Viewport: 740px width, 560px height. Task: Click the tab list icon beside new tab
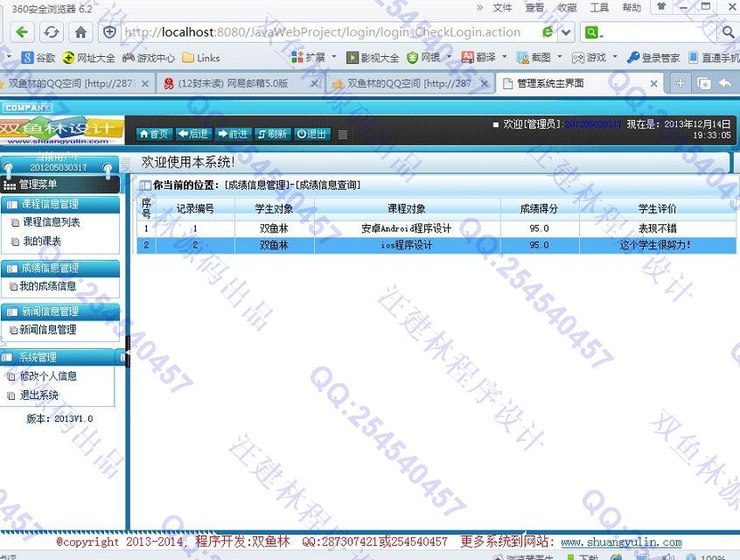point(703,84)
